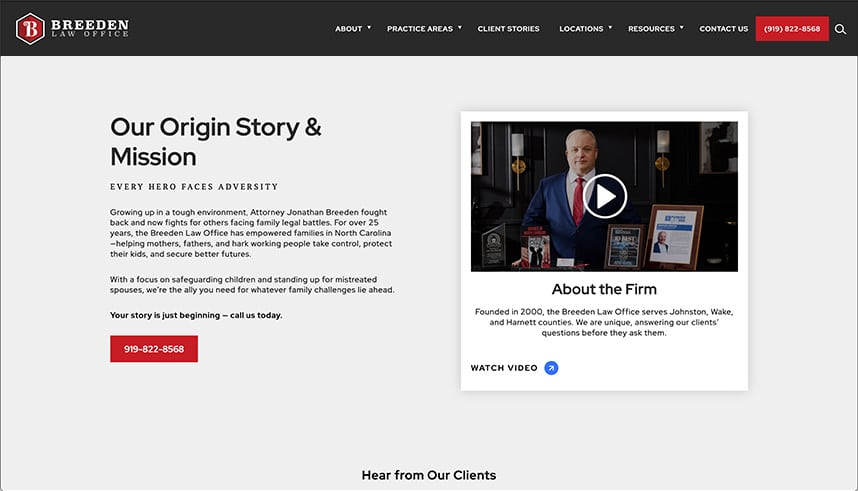Play the About the Firm video
The height and width of the screenshot is (491, 858).
pos(604,196)
